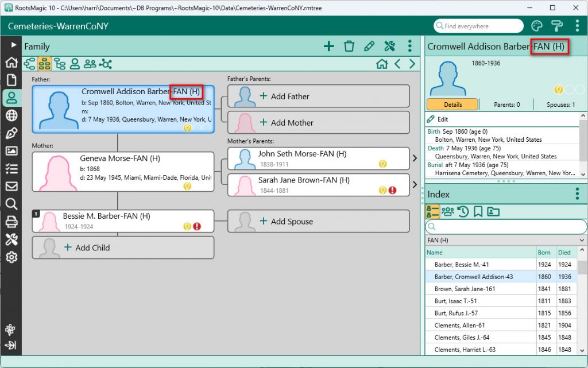Click the Birth fact label
The width and height of the screenshot is (588, 368).
(x=434, y=131)
